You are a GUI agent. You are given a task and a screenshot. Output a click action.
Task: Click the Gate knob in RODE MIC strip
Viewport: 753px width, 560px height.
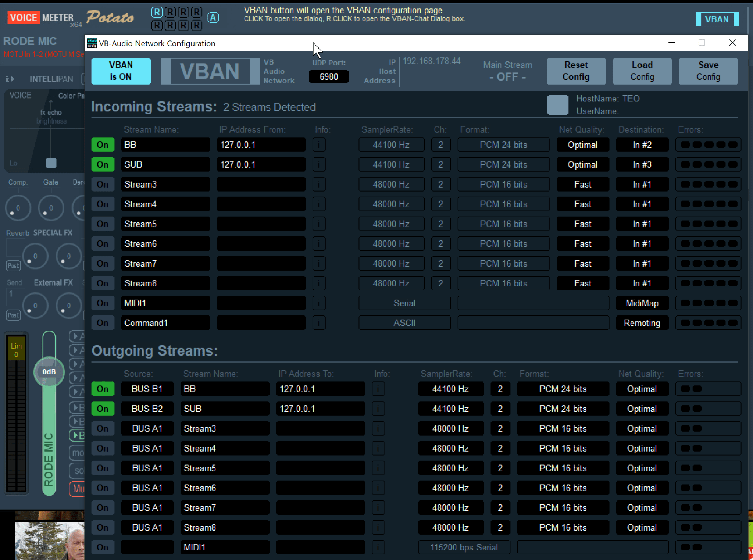[x=51, y=208]
